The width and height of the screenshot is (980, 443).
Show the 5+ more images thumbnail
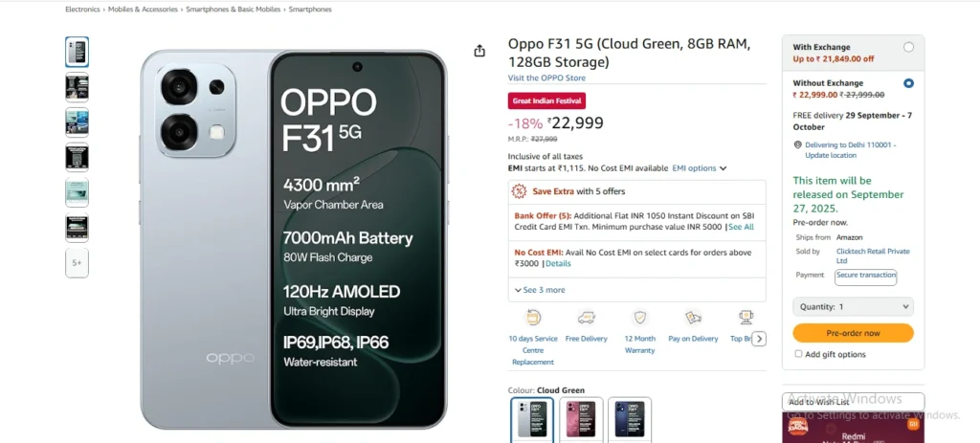[77, 263]
